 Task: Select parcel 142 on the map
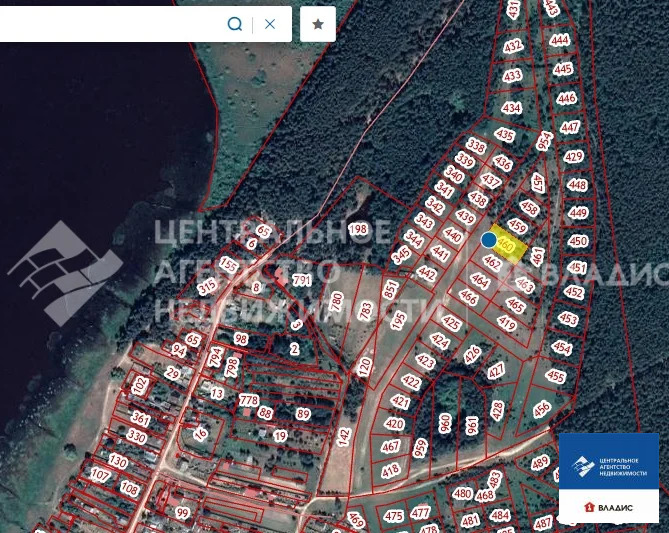343,437
